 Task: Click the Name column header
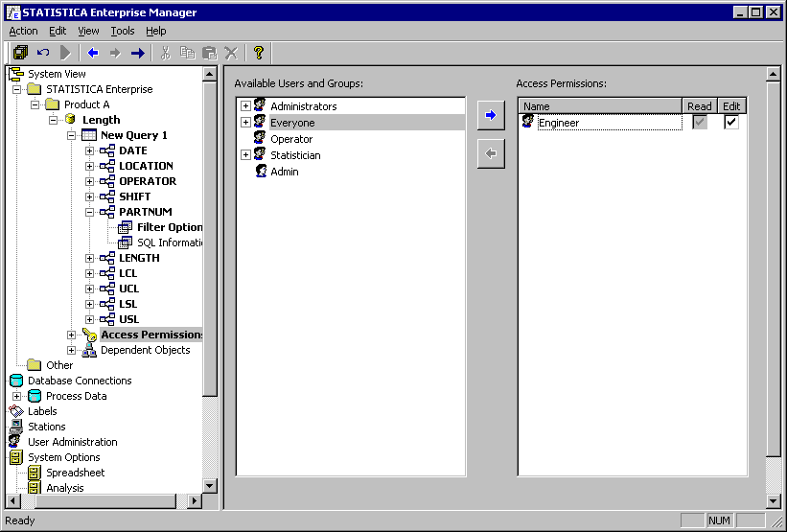(x=600, y=106)
